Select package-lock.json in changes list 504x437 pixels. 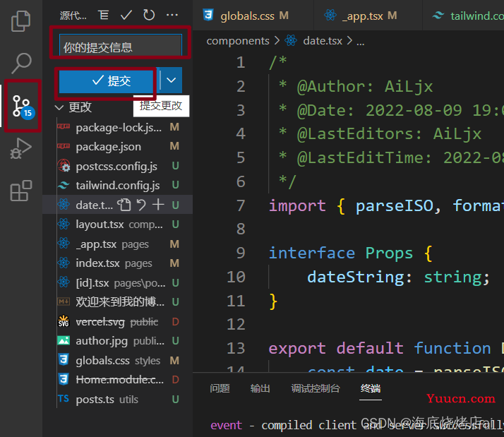pyautogui.click(x=118, y=128)
